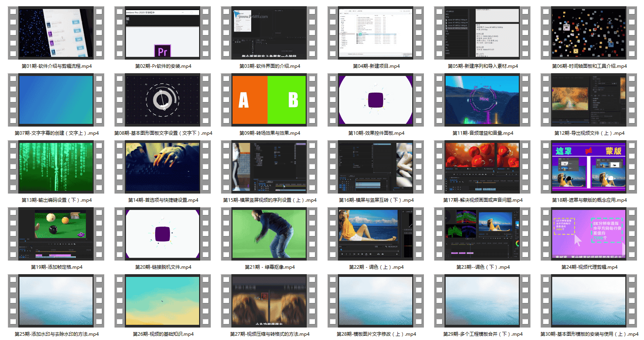Image resolution: width=644 pixels, height=340 pixels.
Task: Click filename 第27期-视频压缩与转格式的方法.mp4
Action: pos(270,334)
